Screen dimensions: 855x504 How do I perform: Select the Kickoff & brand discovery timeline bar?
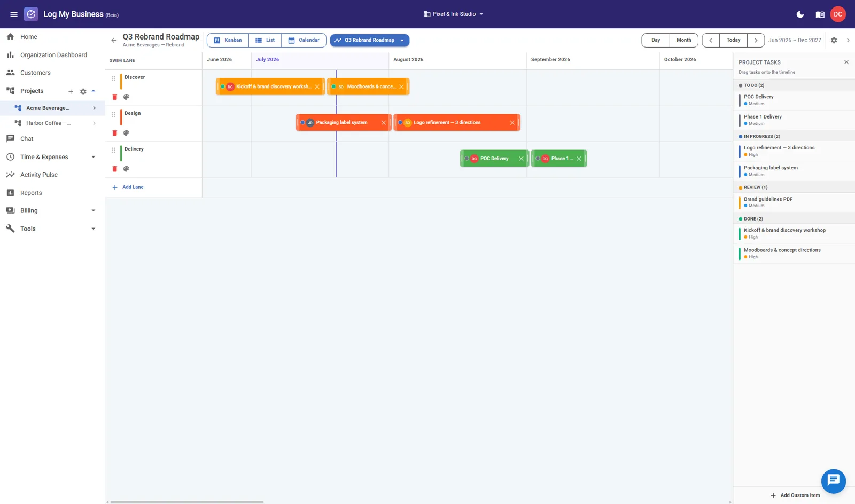coord(270,86)
